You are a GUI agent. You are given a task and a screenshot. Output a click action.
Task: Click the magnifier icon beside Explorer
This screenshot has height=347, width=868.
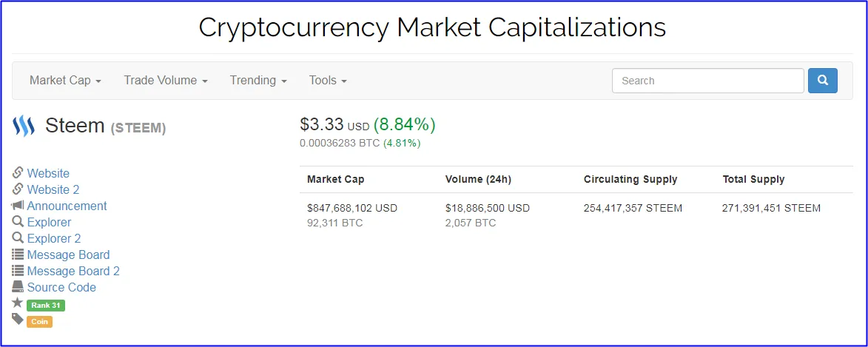[18, 222]
